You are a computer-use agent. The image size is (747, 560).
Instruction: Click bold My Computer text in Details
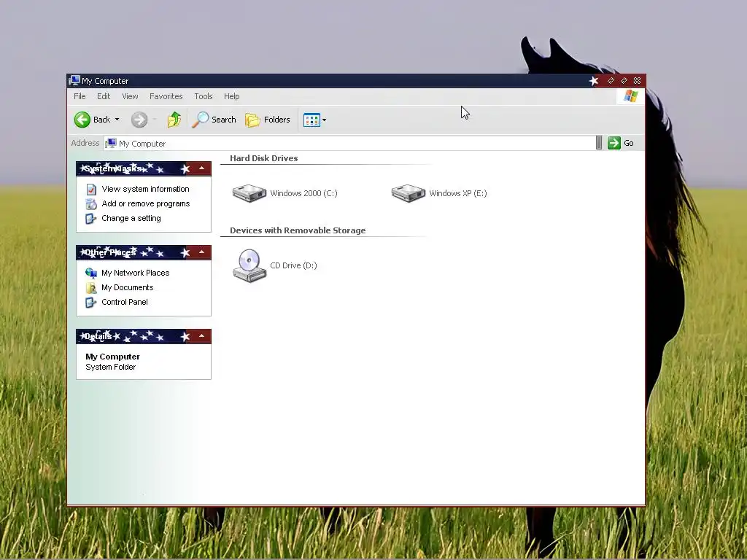(x=112, y=357)
